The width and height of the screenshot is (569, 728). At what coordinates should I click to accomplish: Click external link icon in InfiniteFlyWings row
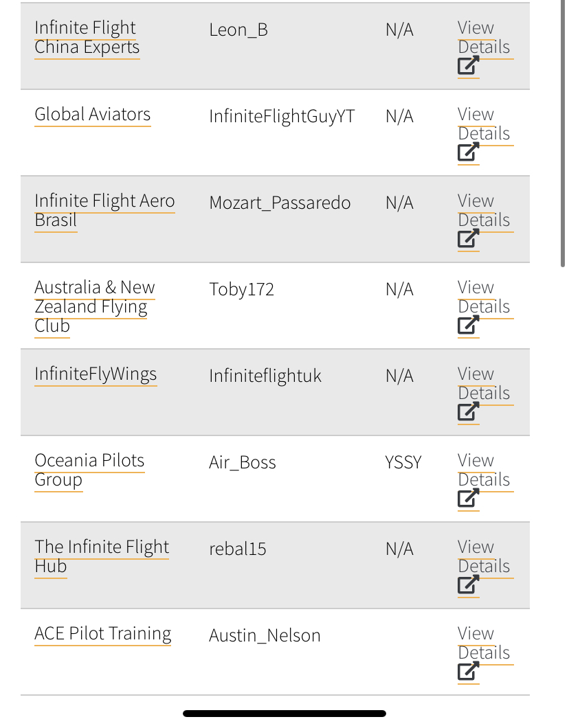click(468, 412)
